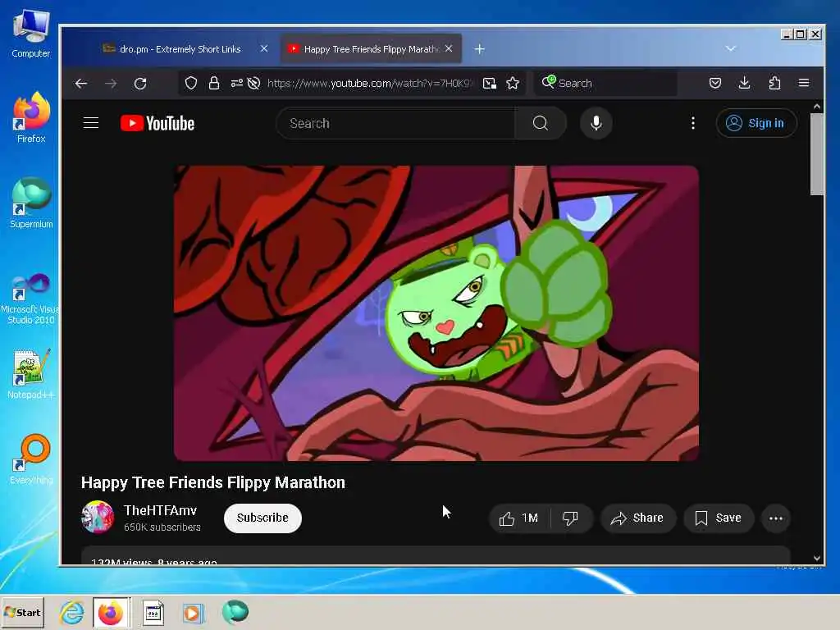Open the Firefox hamburger application menu
Screen dimensions: 840x630
(x=804, y=83)
